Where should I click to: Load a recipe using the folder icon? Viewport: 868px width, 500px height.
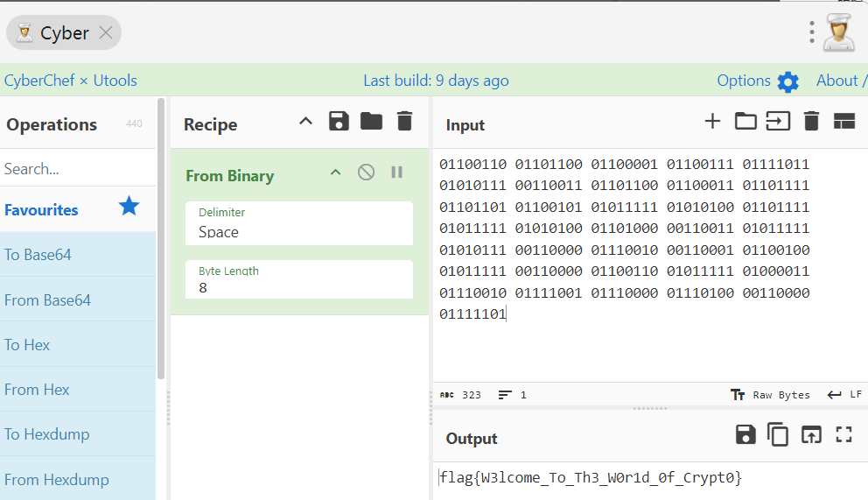click(371, 122)
